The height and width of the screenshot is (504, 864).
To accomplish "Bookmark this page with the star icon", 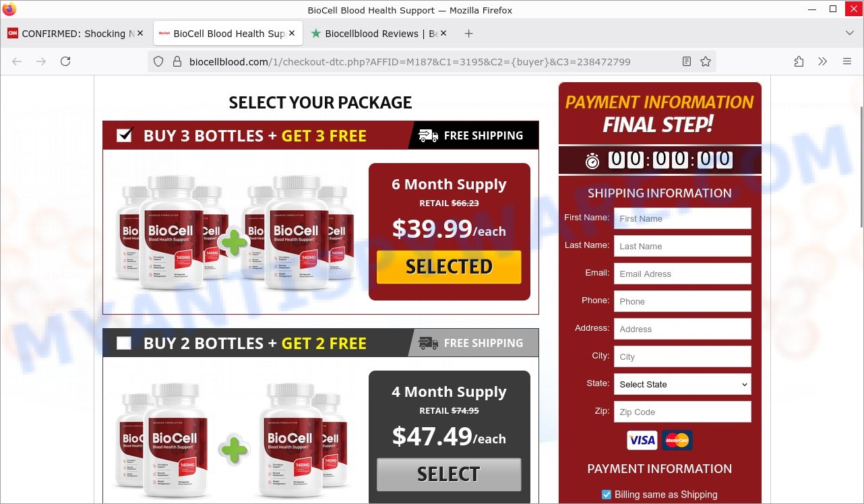I will tap(706, 61).
